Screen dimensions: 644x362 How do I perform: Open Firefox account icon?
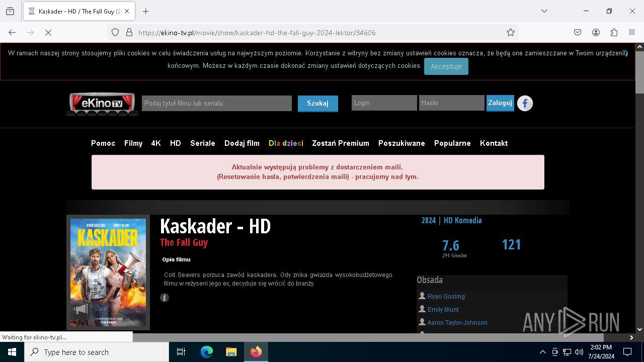pos(596,32)
